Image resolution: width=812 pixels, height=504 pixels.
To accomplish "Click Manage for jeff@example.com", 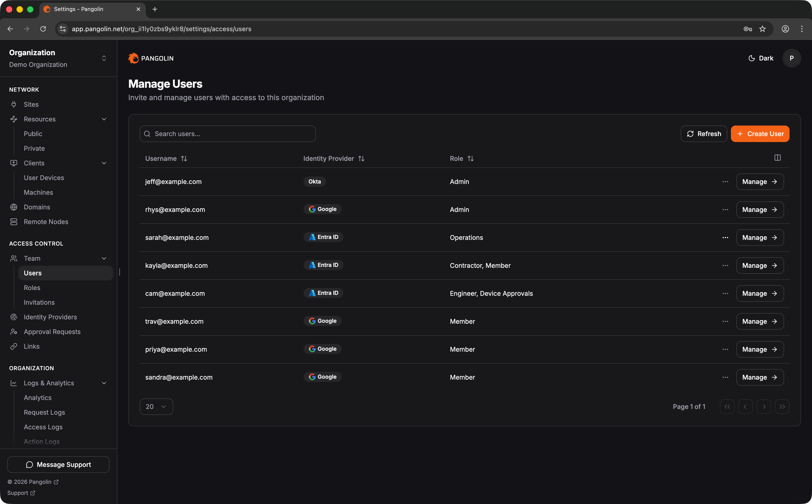I will [759, 182].
